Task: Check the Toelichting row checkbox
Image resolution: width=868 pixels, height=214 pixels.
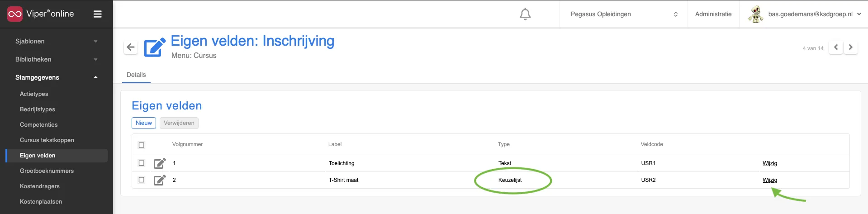Action: point(142,163)
